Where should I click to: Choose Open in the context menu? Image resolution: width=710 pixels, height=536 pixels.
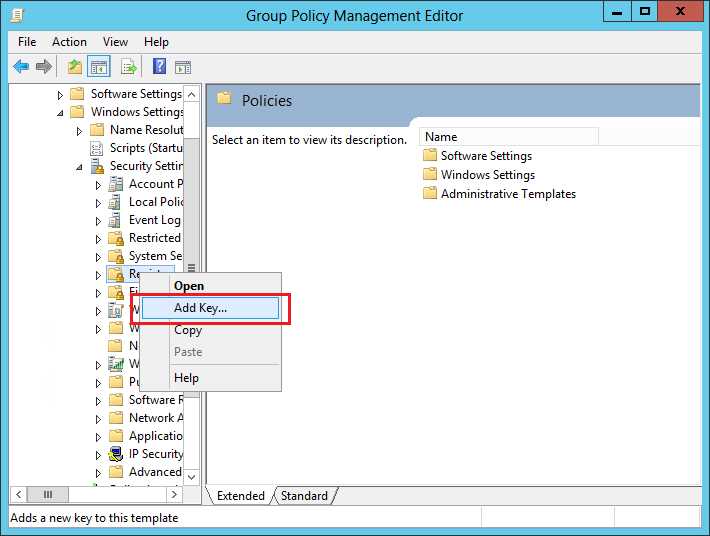click(211, 286)
